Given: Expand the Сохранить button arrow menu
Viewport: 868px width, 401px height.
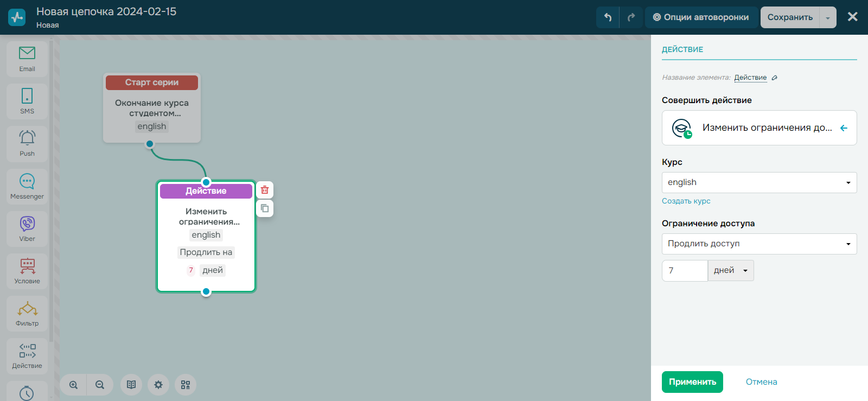Looking at the screenshot, I should pyautogui.click(x=828, y=17).
